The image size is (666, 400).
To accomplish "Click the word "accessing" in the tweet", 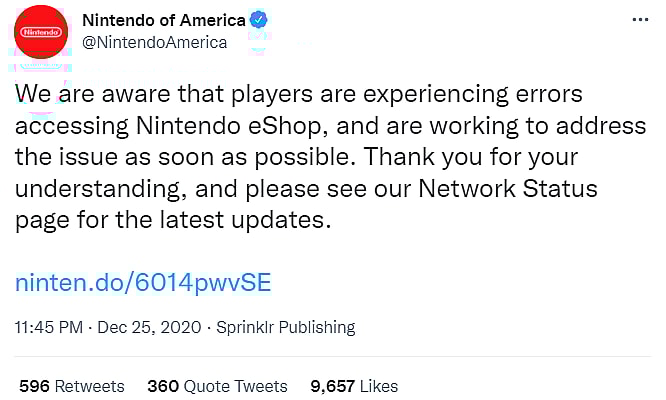I will (x=62, y=127).
